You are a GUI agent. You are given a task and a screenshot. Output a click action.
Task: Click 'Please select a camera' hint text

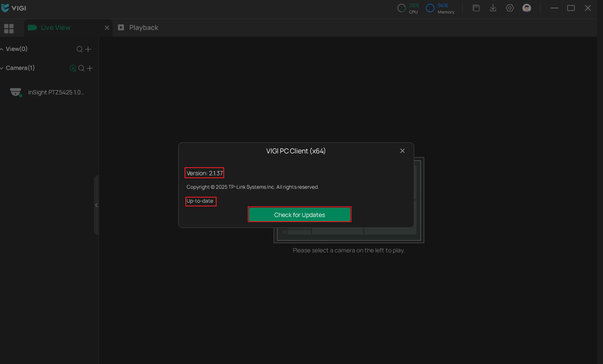(348, 250)
